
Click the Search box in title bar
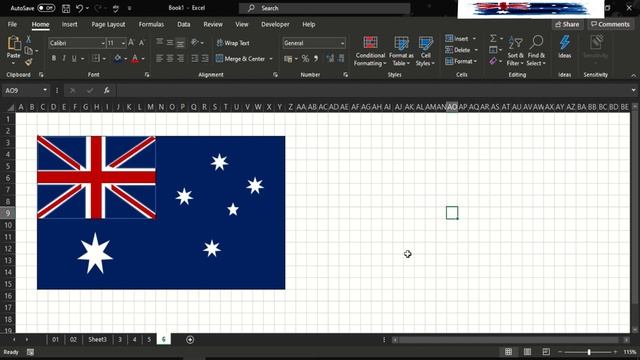click(324, 8)
